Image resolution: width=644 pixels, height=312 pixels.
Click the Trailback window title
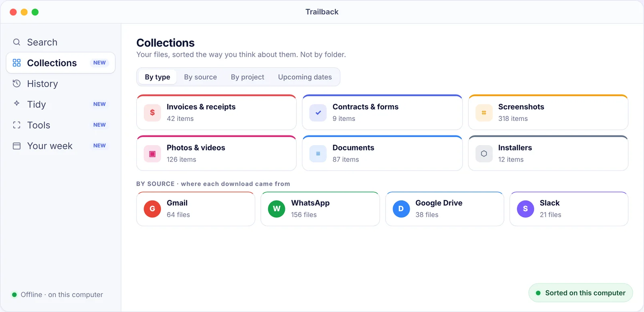322,12
